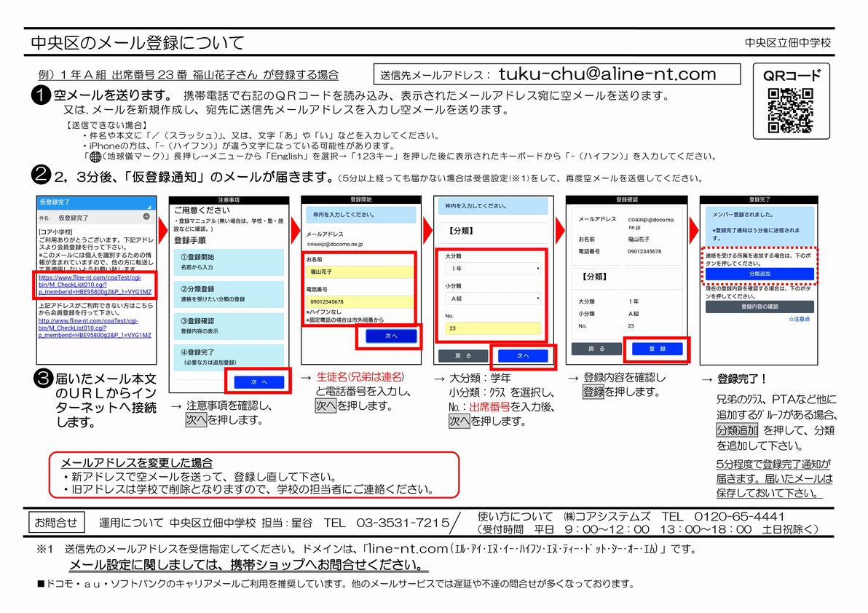Screen dimensions: 868x613
Task: Tap the gray 登録内容の確認 button
Action: pyautogui.click(x=759, y=306)
